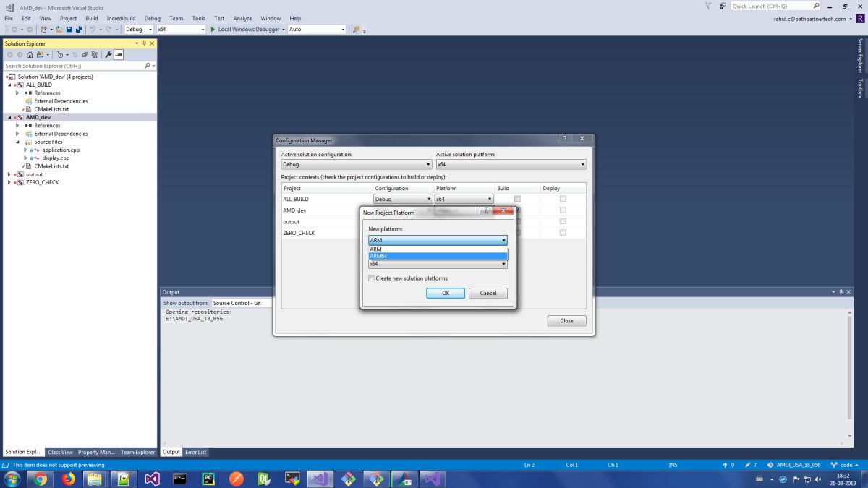Viewport: 868px width, 488px height.
Task: Click the PyCharm icon in taskbar
Action: (208, 479)
